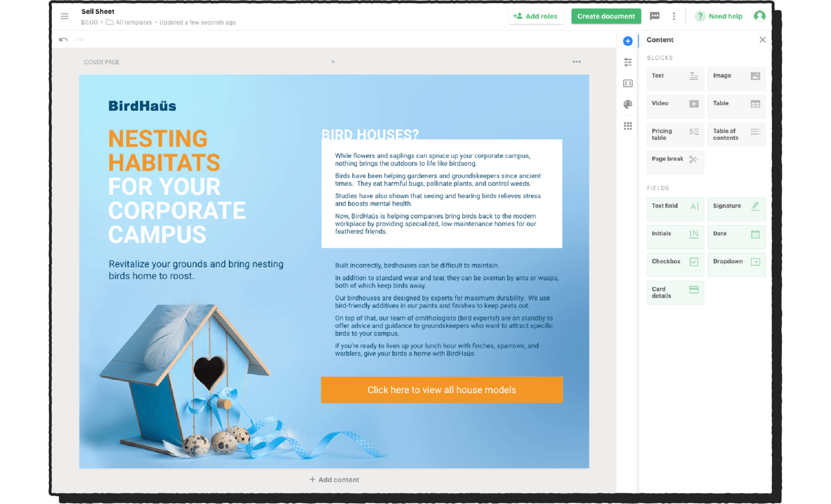Image resolution: width=831 pixels, height=504 pixels.
Task: Add a Pricing table block
Action: click(x=675, y=134)
